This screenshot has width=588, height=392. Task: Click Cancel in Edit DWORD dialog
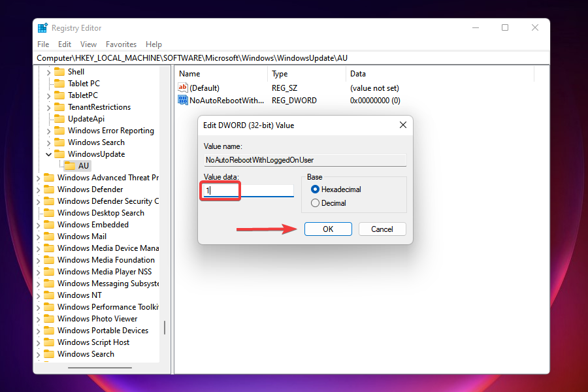point(382,229)
